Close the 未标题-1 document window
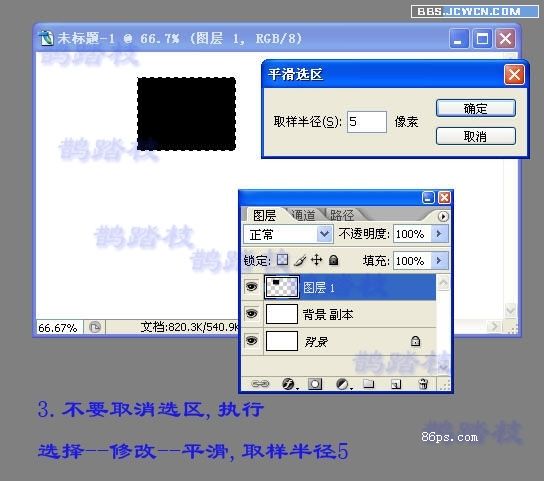The height and width of the screenshot is (481, 544). click(505, 39)
